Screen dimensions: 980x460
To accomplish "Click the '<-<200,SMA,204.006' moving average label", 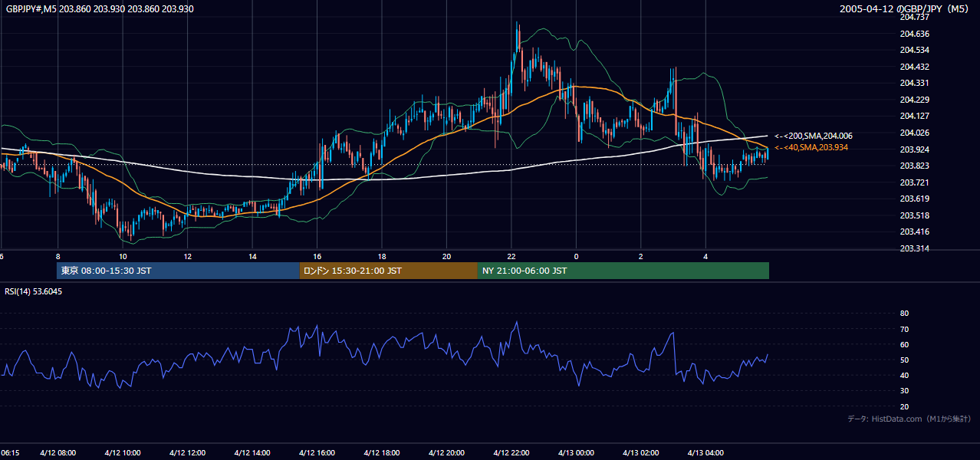I will [x=813, y=136].
